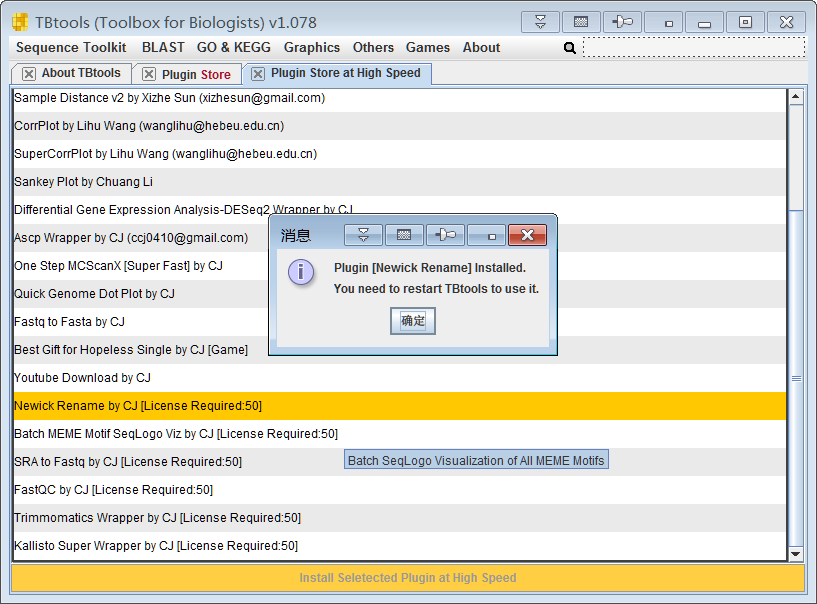Select Sankey Plot by Chuang Li
Viewport: 817px width, 604px height.
click(400, 182)
